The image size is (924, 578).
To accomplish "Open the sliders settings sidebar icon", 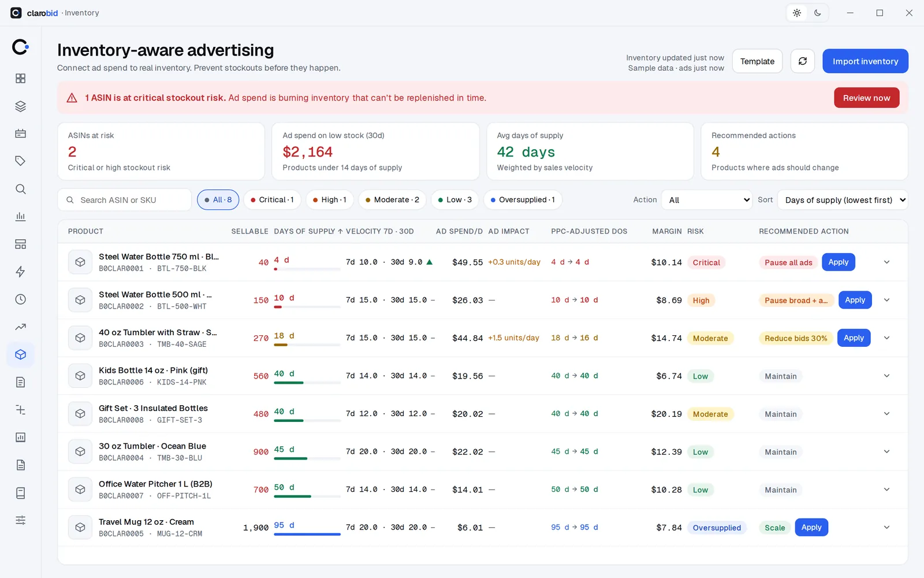I will (x=21, y=520).
